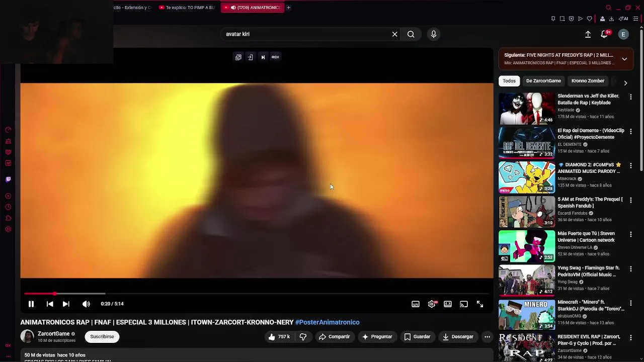Screen dimensions: 644x362
Task: Switch to the 'Extensión y C' browser tab
Action: tap(132, 8)
